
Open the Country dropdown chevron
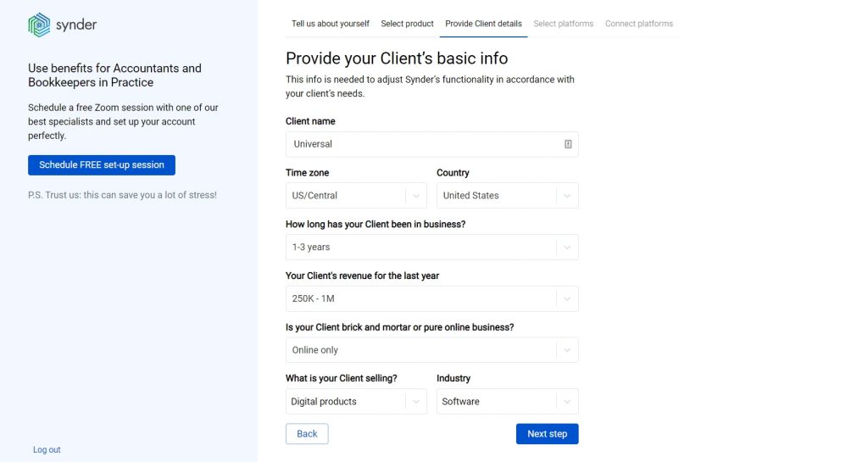[567, 196]
